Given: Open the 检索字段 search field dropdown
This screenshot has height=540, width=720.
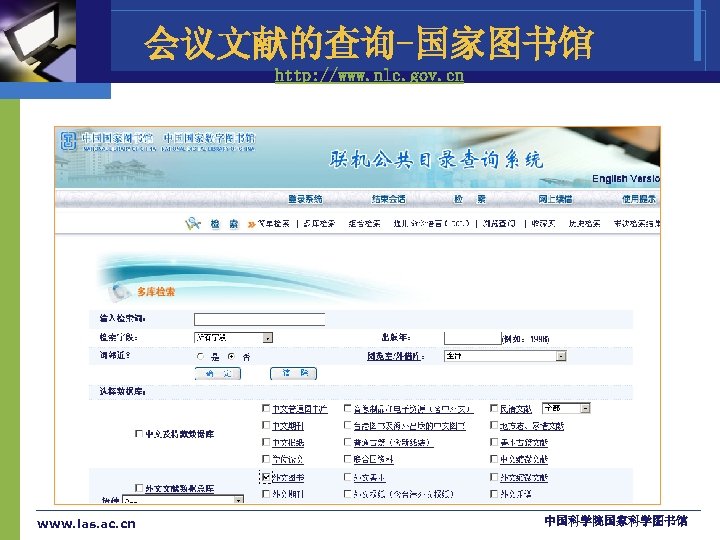Looking at the screenshot, I should click(233, 338).
